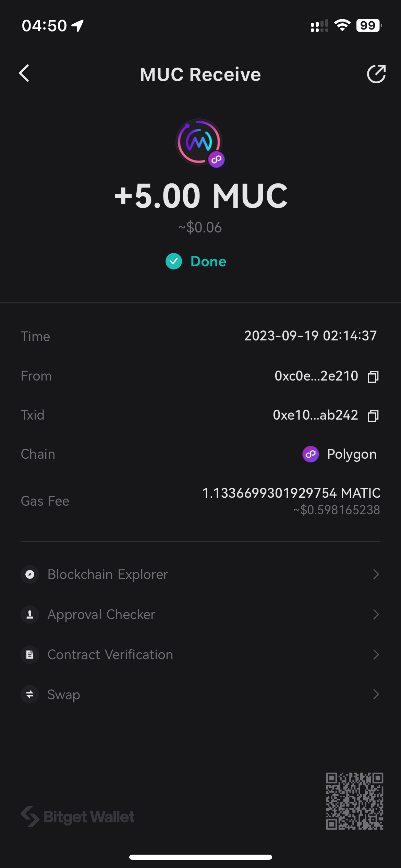401x868 pixels.
Task: Tap the QR code thumbnail
Action: click(x=354, y=801)
